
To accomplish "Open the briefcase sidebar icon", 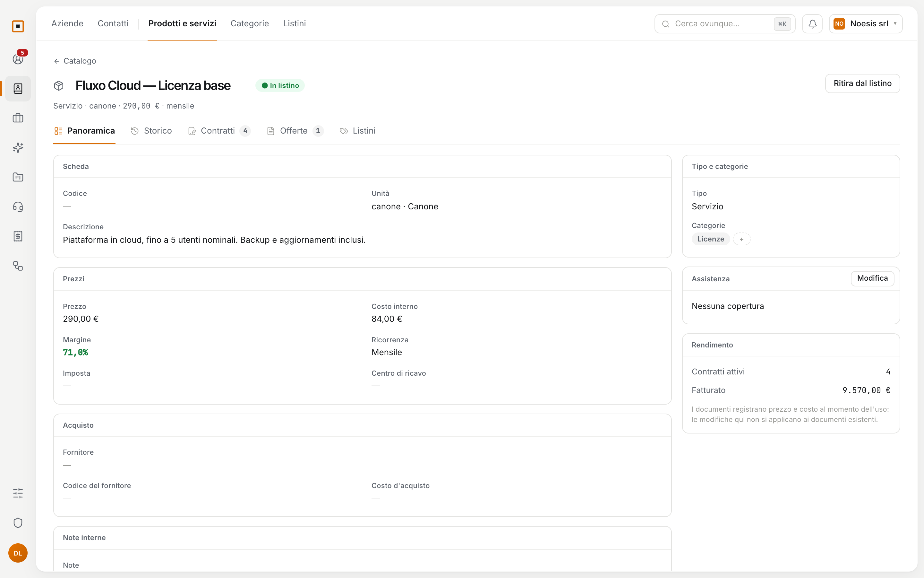I will click(x=18, y=118).
